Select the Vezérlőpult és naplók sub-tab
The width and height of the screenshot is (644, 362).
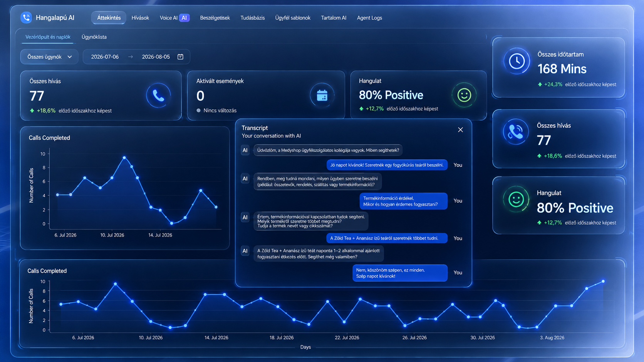tap(48, 37)
